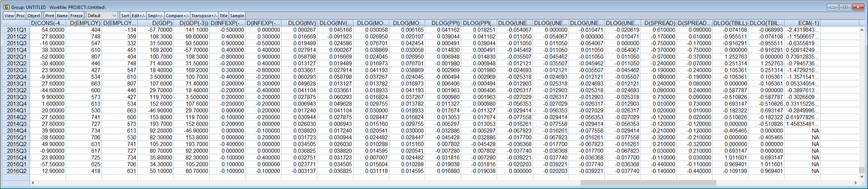The image size is (868, 189).
Task: Select the D(EMPLOY) column header
Action: tap(84, 23)
